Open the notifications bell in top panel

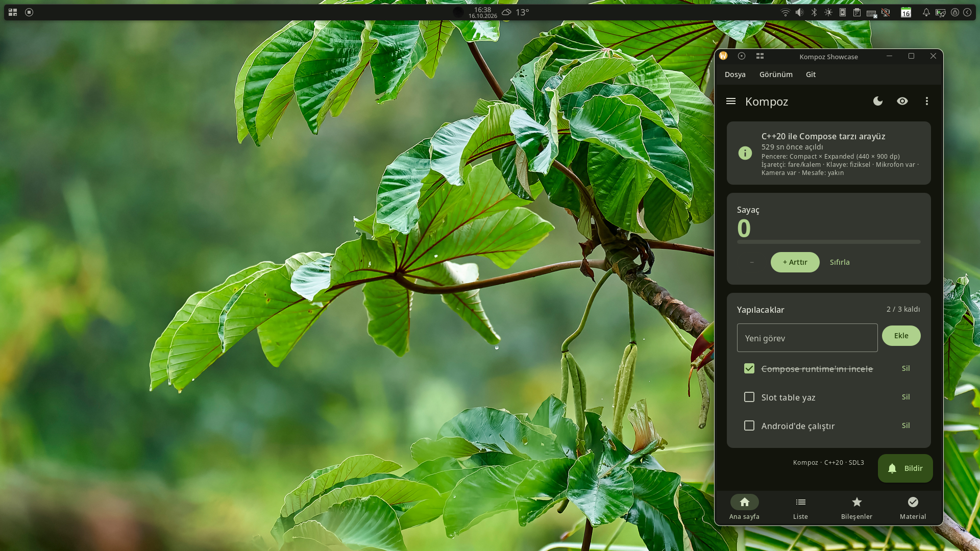(x=926, y=12)
